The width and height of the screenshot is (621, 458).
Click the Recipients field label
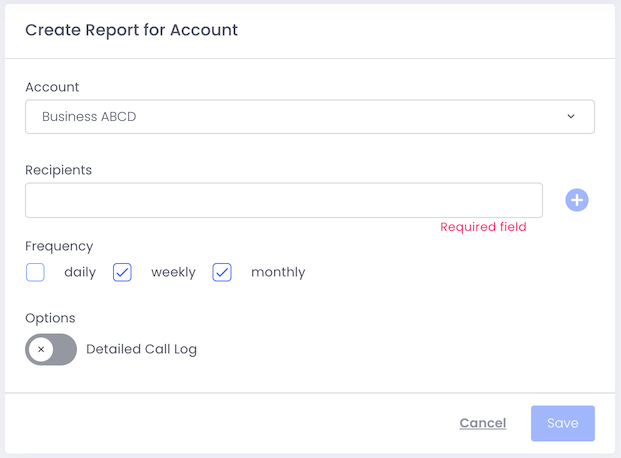(x=59, y=170)
